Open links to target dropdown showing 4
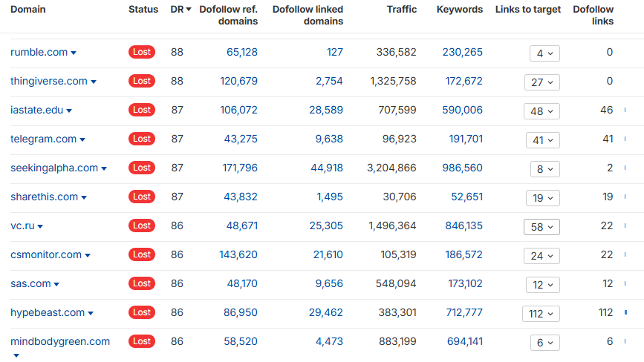Viewport: 644px width, 362px height. (544, 53)
